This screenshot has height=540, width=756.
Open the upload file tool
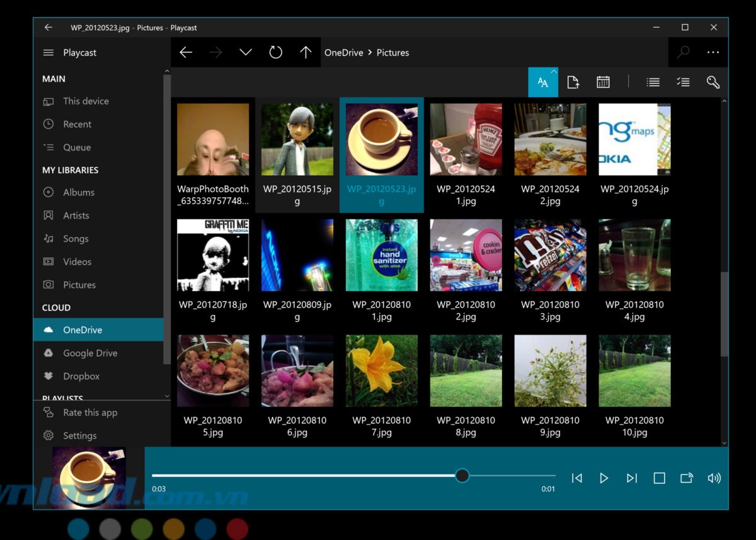[x=573, y=82]
